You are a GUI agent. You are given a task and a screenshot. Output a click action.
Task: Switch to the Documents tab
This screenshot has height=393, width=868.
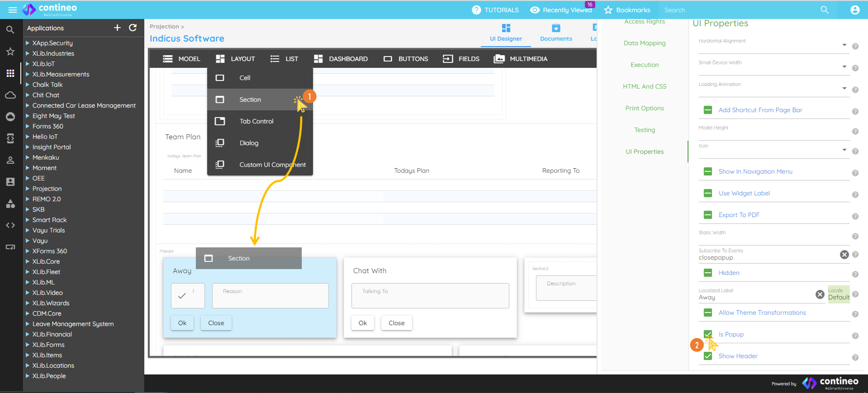[556, 33]
